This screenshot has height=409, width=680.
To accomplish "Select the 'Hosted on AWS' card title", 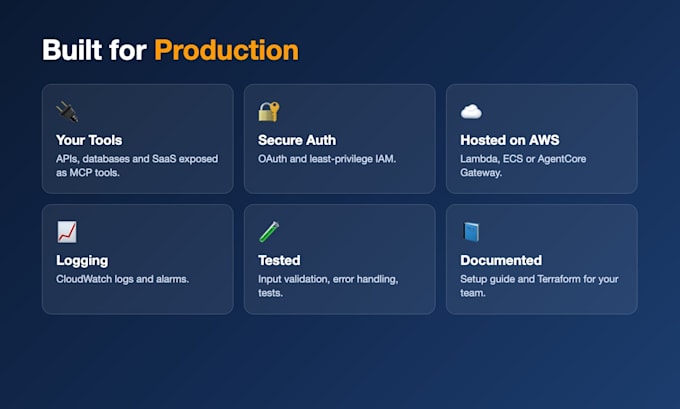I will coord(510,140).
